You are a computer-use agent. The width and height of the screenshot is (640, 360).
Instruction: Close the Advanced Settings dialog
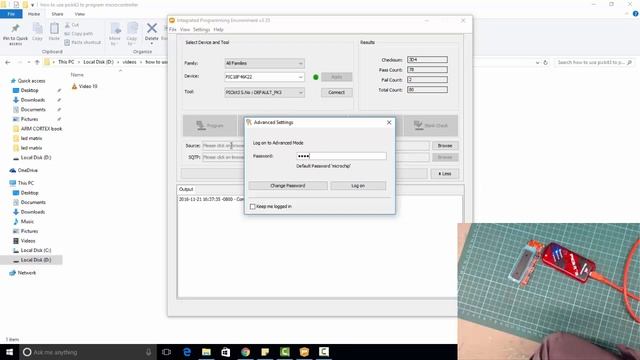point(389,122)
